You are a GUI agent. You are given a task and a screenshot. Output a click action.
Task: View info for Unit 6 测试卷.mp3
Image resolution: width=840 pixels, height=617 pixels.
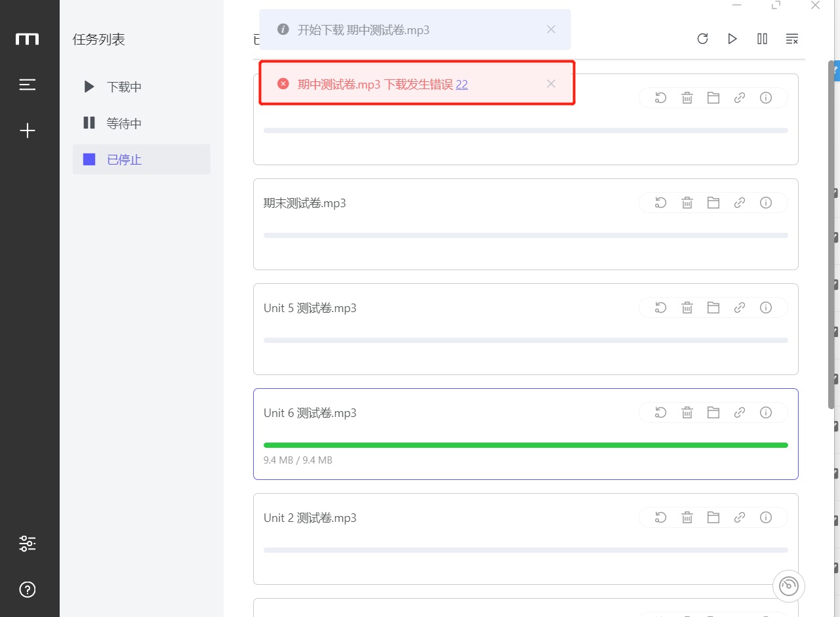click(x=766, y=412)
